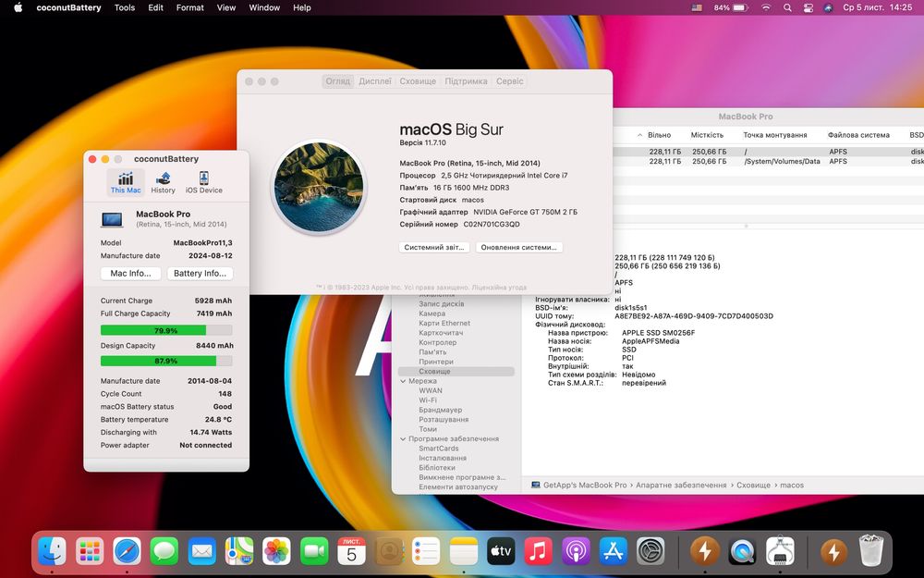Open the Tools menu

pyautogui.click(x=125, y=7)
